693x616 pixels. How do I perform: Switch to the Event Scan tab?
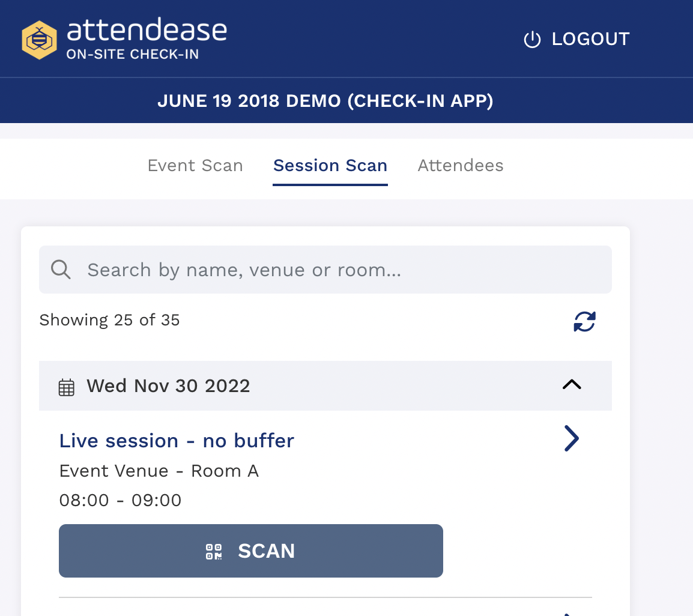click(195, 165)
